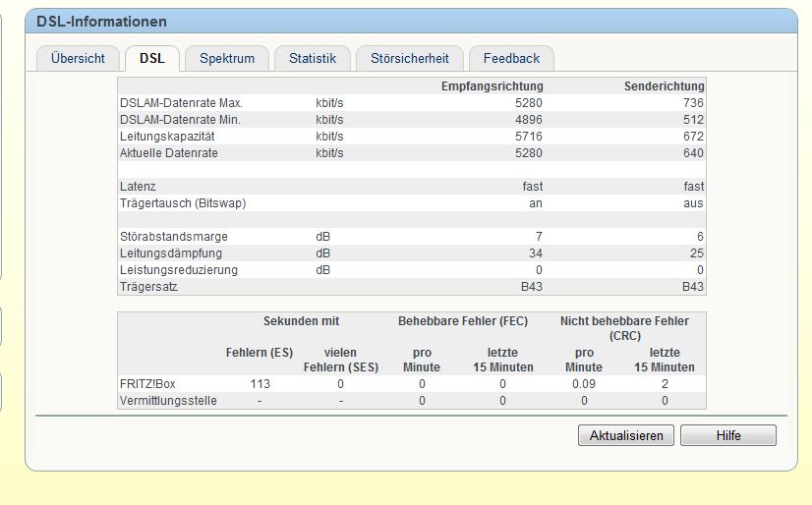
Task: Click the Empfangsrichtung column header
Action: (x=492, y=86)
